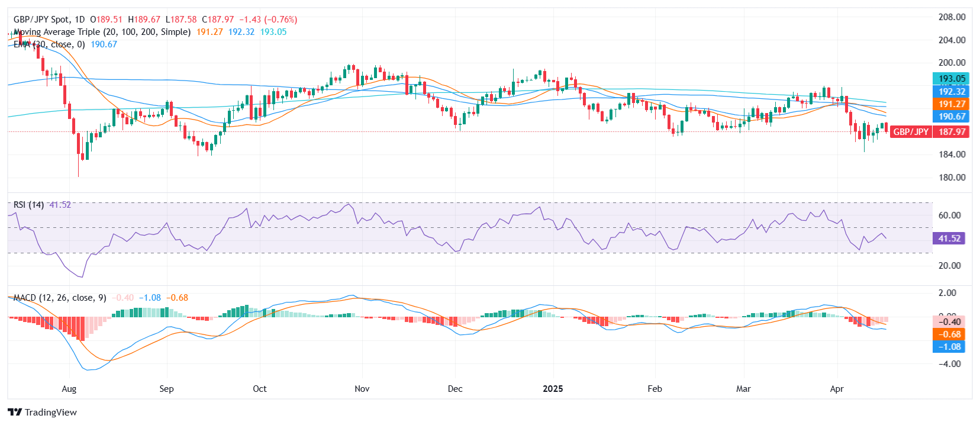Select the 2025 marker on time axis
This screenshot has height=425, width=980.
coord(553,389)
